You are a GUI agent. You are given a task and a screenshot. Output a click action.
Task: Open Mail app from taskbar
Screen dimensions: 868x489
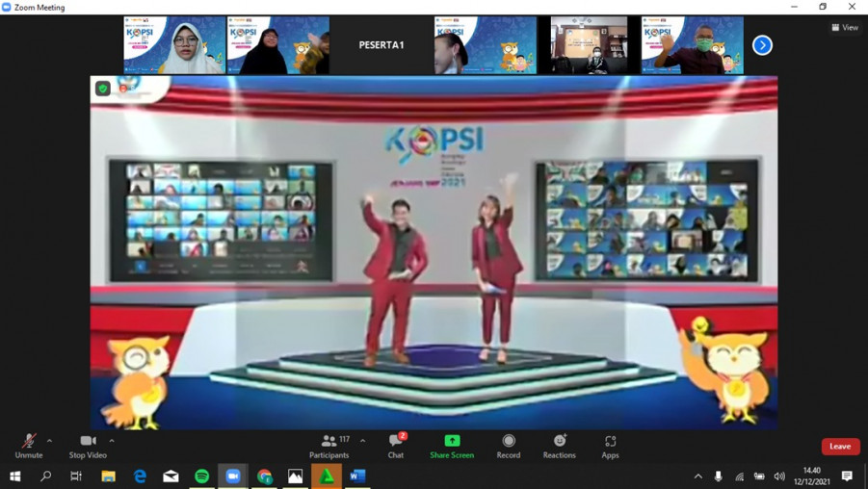(x=171, y=476)
